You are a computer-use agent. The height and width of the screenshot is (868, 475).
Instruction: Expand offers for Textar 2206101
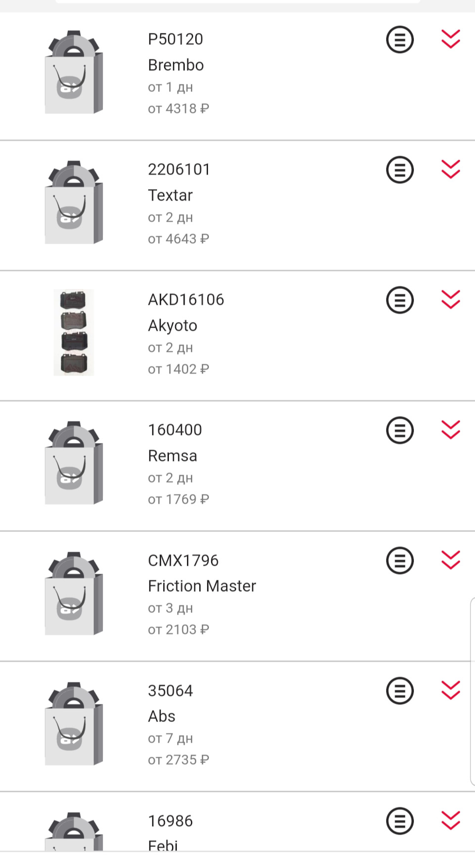pyautogui.click(x=451, y=169)
